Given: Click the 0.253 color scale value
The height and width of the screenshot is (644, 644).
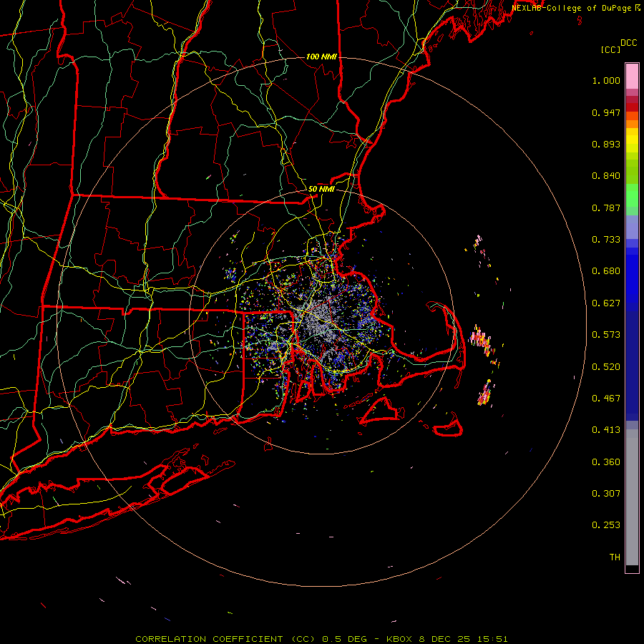Looking at the screenshot, I should 606,525.
